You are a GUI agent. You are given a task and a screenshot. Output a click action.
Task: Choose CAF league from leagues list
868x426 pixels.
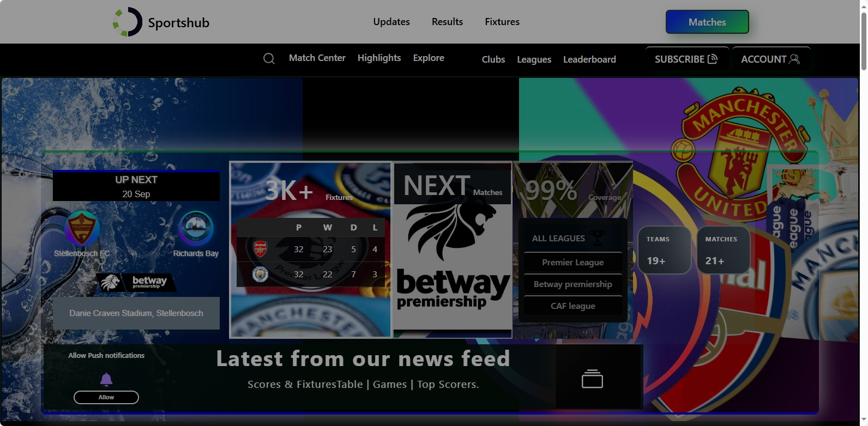click(x=572, y=306)
